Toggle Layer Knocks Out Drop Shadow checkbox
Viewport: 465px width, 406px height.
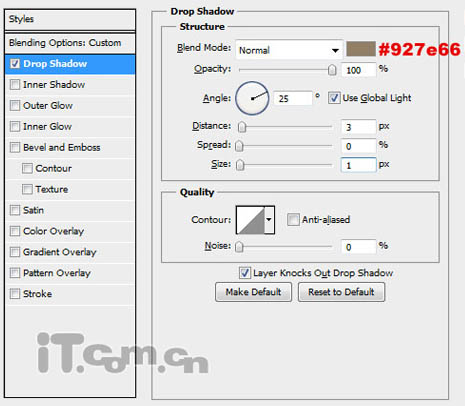245,273
